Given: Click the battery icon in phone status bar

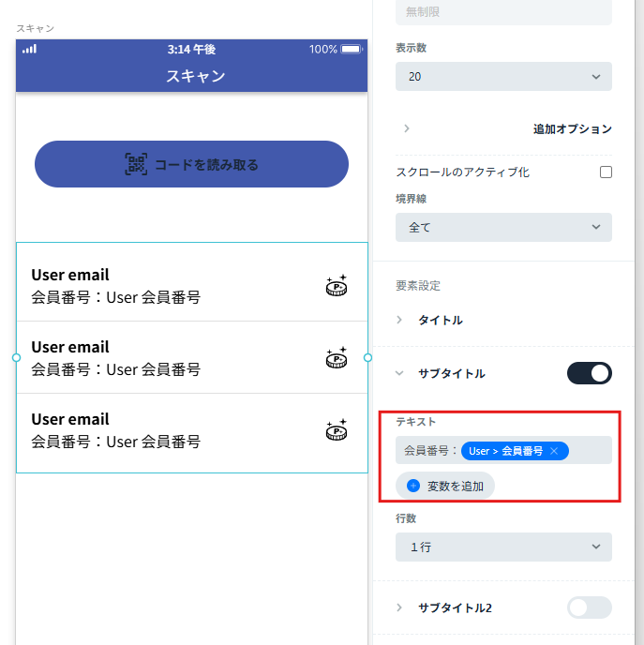Looking at the screenshot, I should point(352,50).
